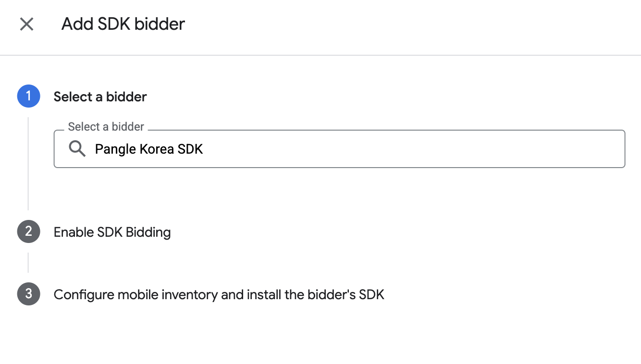Click the connector line between steps 2 and 3
Screen dimensions: 641x364
click(28, 263)
